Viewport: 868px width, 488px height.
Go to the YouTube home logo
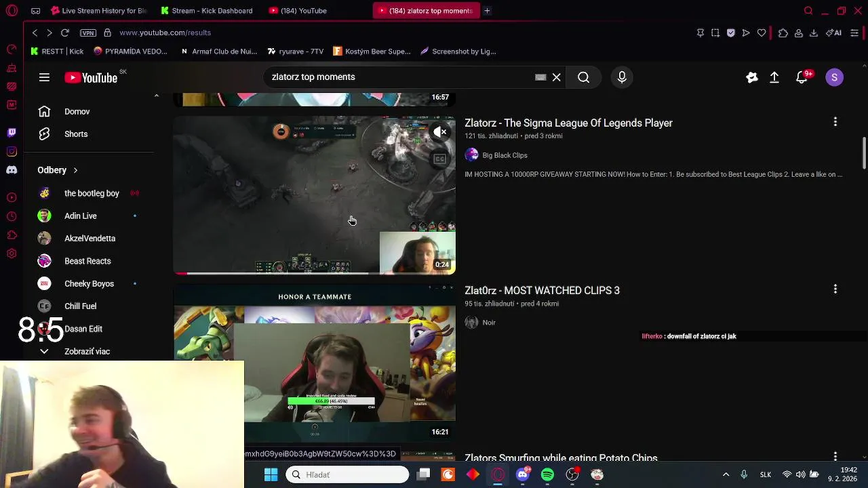(x=91, y=78)
